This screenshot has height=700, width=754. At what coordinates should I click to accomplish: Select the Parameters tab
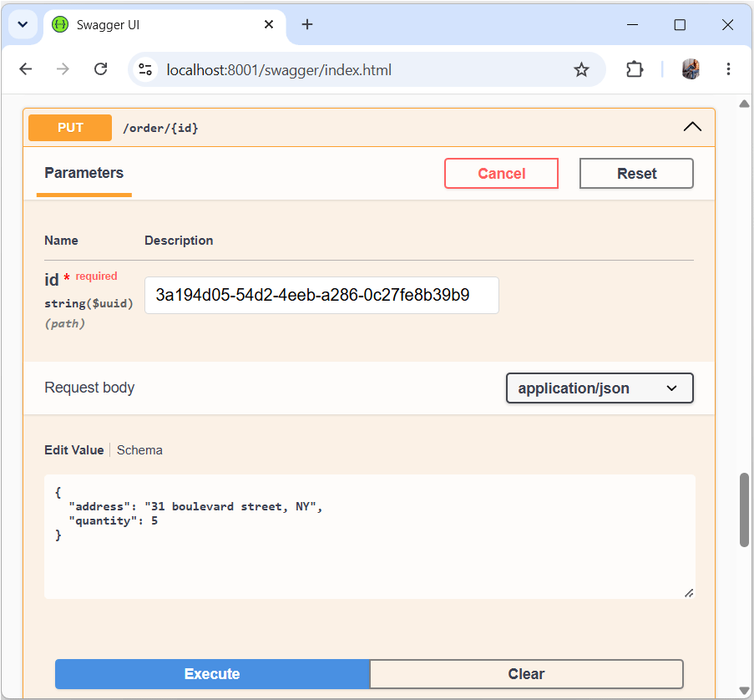[x=84, y=173]
